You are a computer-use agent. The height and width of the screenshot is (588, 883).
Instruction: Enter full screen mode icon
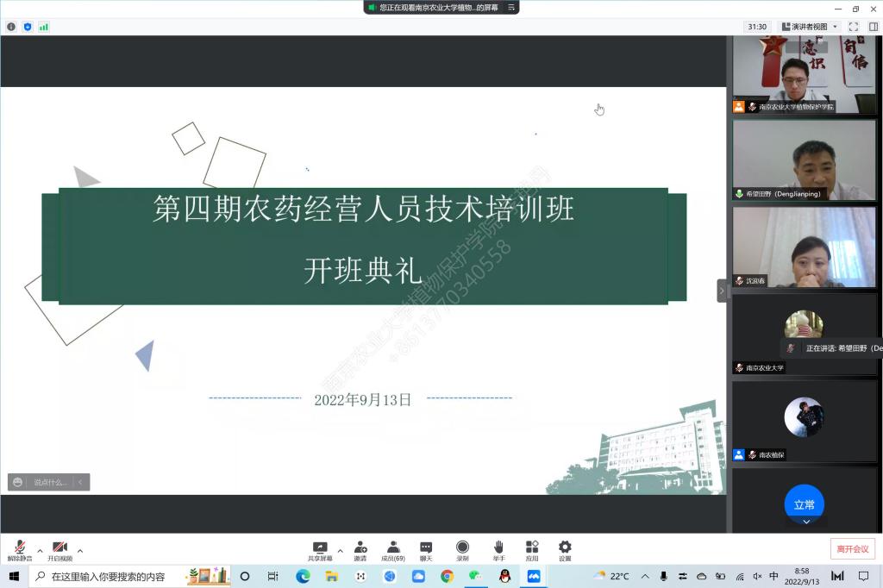(x=854, y=27)
